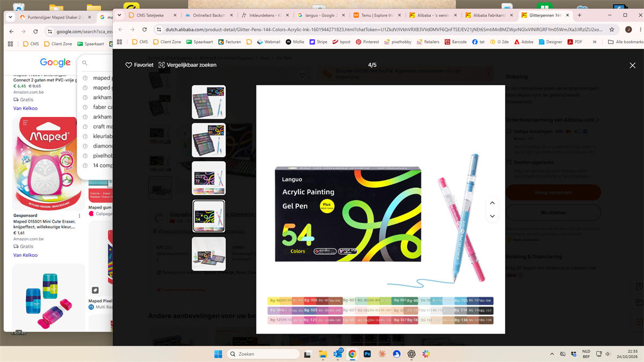
Task: Close the image gallery overlay with X
Action: (x=632, y=65)
